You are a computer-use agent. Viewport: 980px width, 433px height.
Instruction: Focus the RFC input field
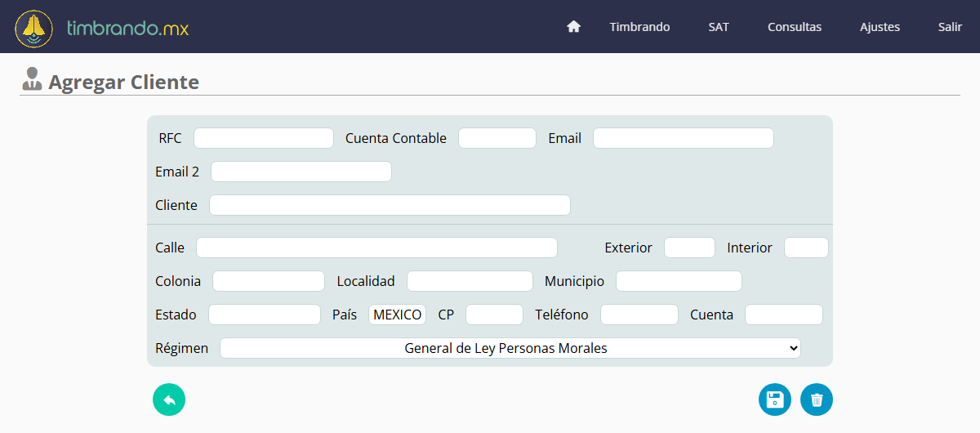(x=264, y=138)
